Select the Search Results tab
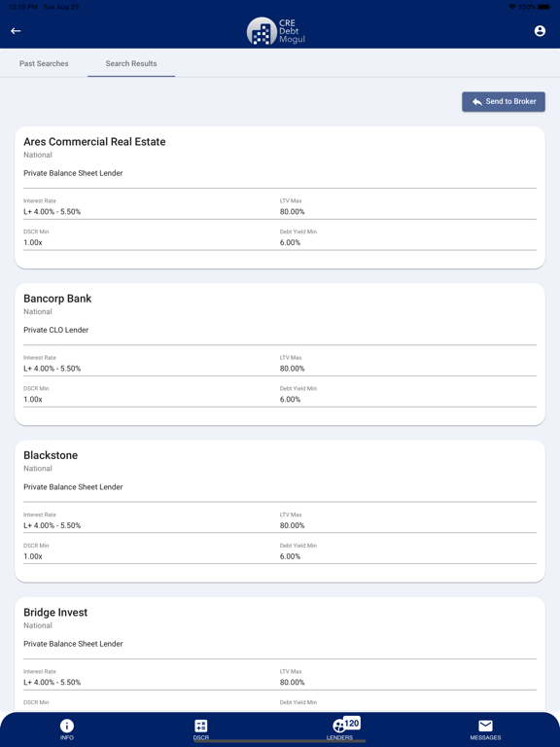560x747 pixels. [131, 63]
